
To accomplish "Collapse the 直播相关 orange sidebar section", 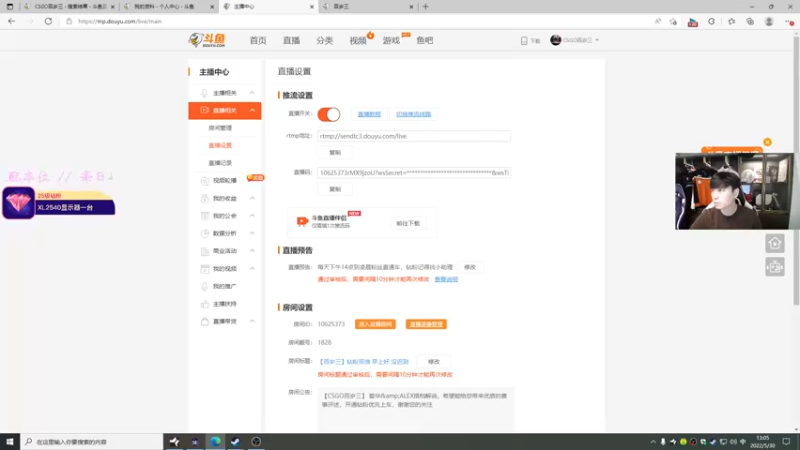I will (252, 110).
